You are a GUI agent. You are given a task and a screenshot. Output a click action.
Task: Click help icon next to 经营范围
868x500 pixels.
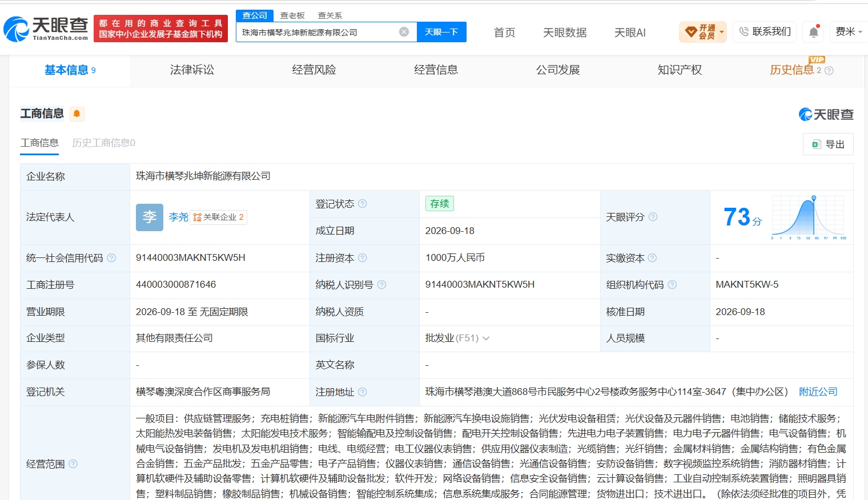(73, 464)
